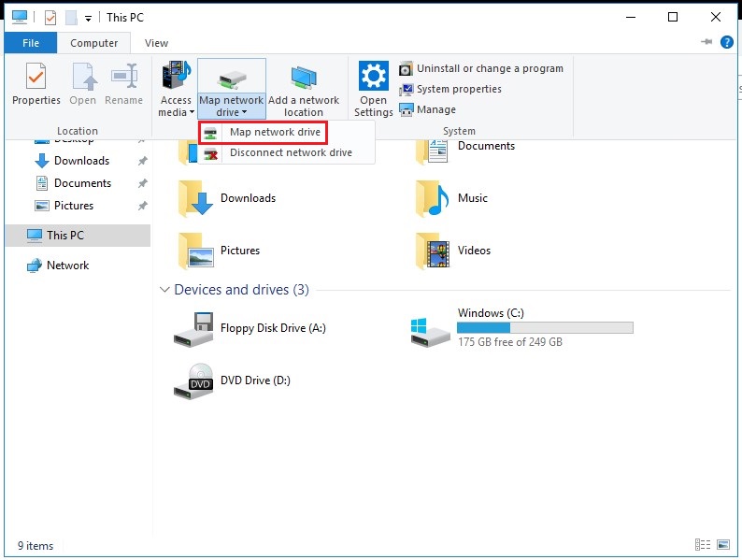Select the Music folder
Screen dimensions: 742x560
pyautogui.click(x=451, y=198)
